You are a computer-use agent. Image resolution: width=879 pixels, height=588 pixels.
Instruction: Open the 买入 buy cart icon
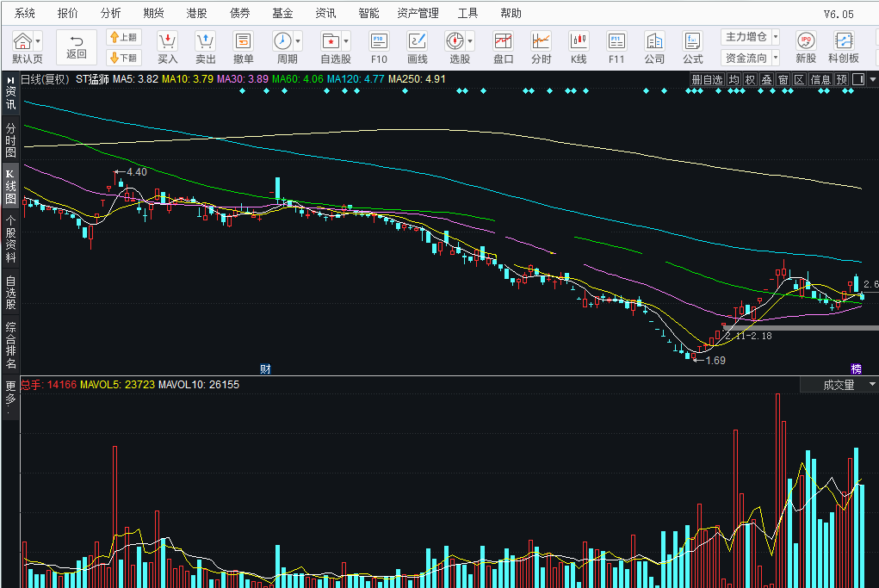click(167, 41)
